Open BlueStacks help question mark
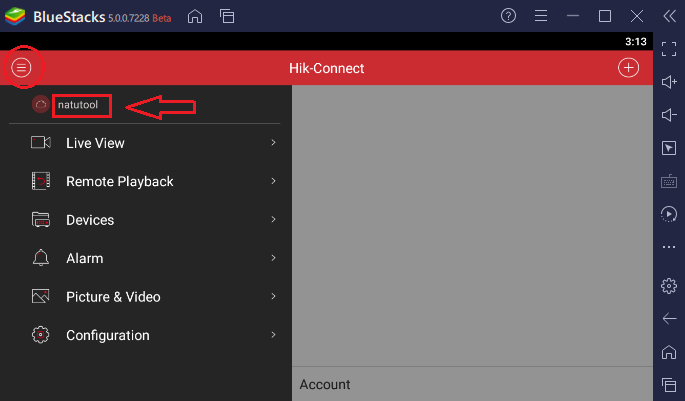The height and width of the screenshot is (401, 685). tap(508, 16)
